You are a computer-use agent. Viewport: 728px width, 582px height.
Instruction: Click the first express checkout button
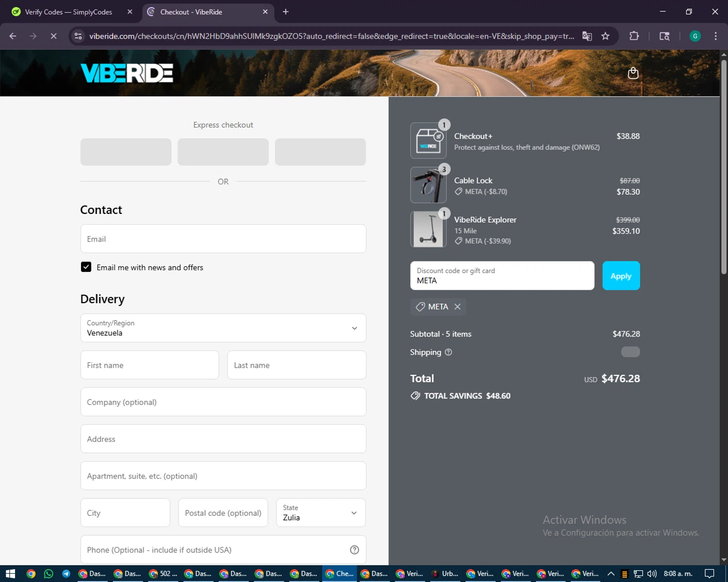tap(126, 152)
